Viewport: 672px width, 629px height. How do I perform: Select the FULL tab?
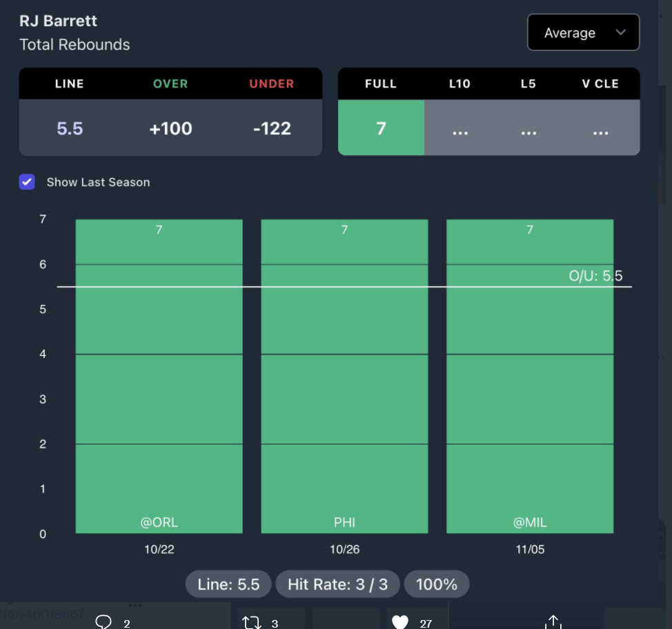[x=381, y=83]
